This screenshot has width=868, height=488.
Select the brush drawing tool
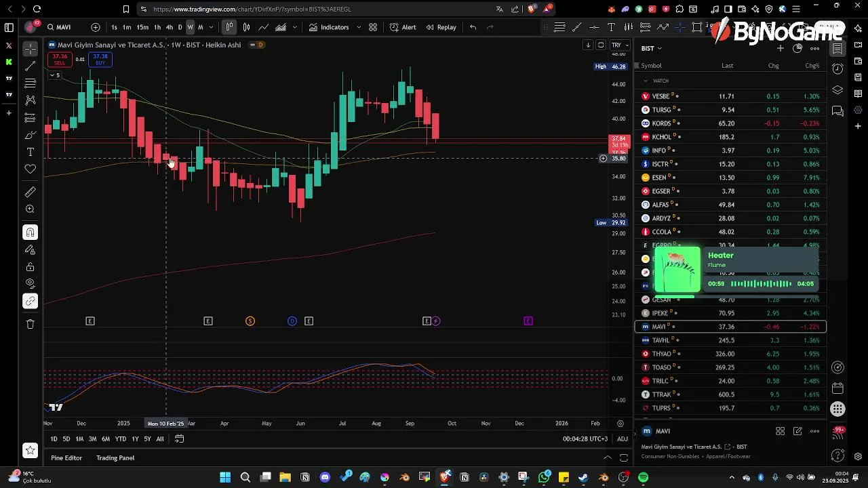click(x=30, y=135)
